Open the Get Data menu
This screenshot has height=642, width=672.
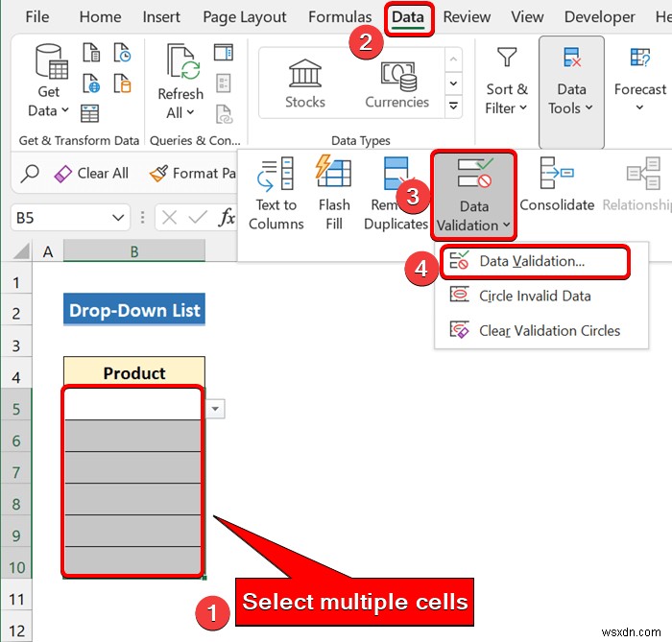pos(49,80)
